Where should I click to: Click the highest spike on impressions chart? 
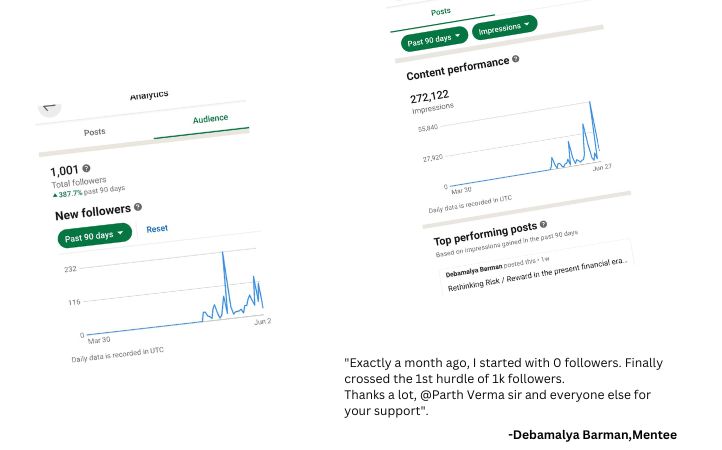[x=590, y=102]
